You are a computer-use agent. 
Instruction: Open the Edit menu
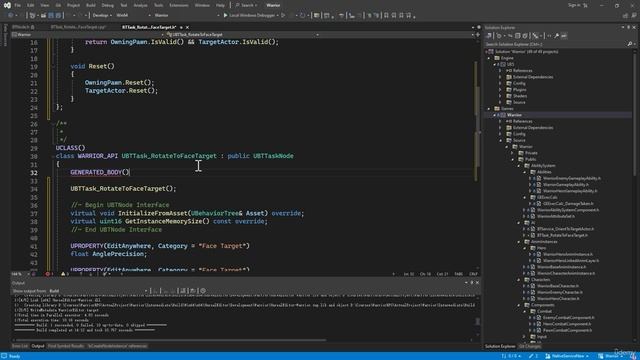[x=31, y=5]
